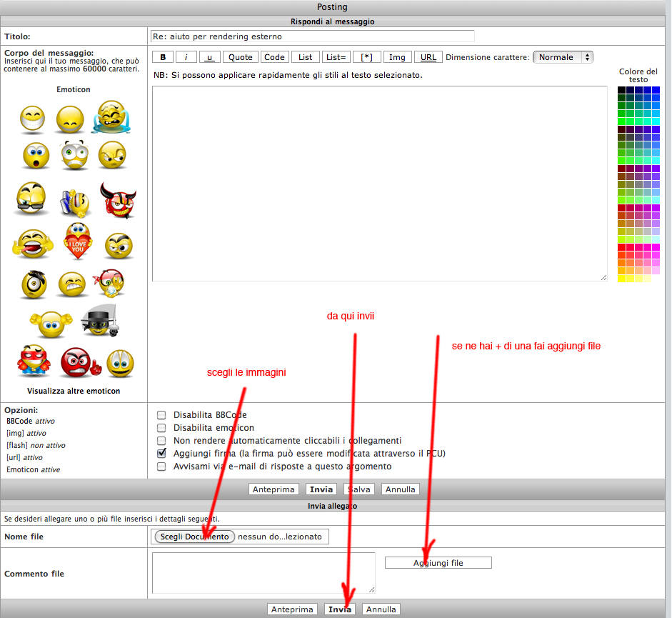
Task: Insert the crying laughing emoticon
Action: [111, 116]
